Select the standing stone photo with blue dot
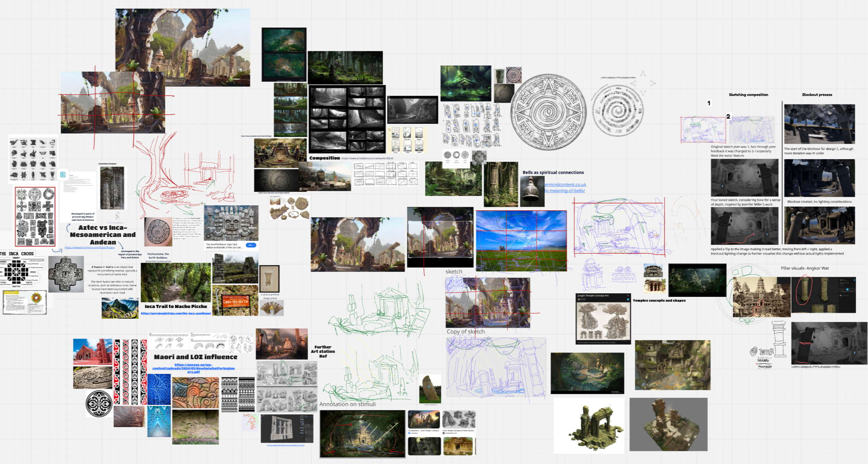This screenshot has height=464, width=868. tap(430, 389)
